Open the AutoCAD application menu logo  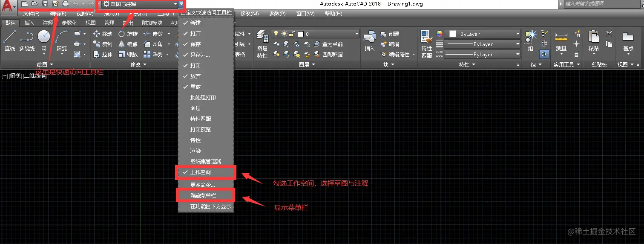point(9,7)
